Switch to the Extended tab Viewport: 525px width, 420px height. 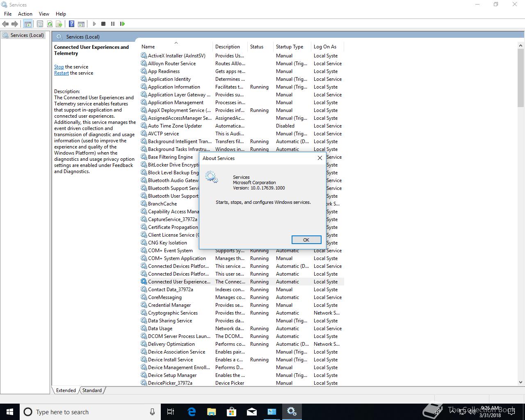pos(66,390)
